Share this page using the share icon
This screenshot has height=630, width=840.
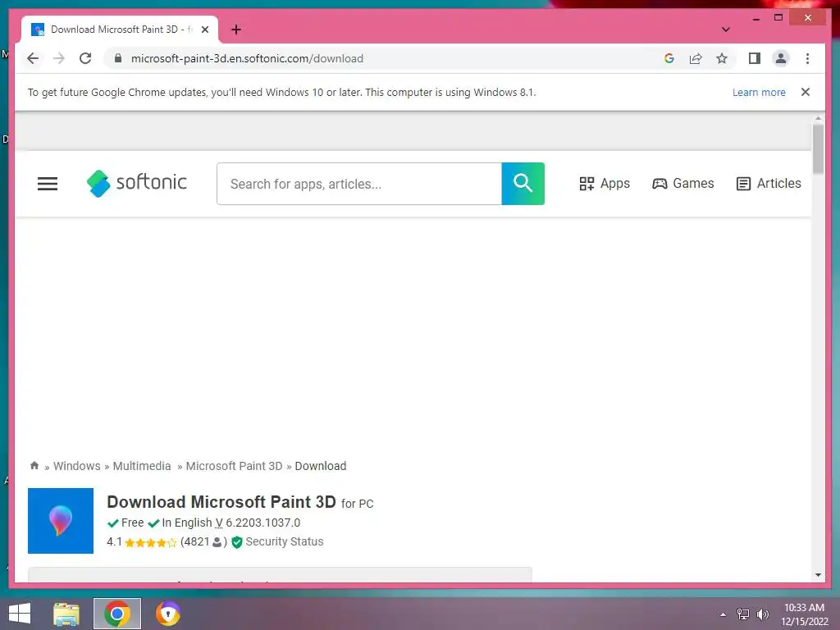click(x=696, y=58)
